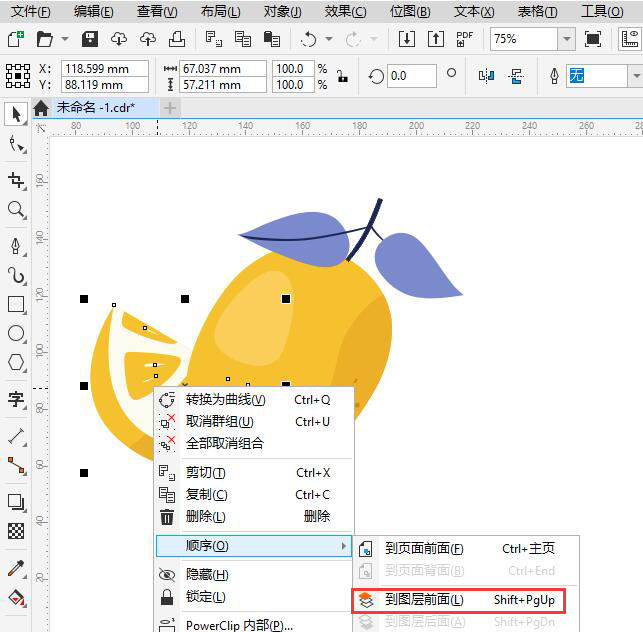Select the Rectangle tool

click(x=16, y=305)
